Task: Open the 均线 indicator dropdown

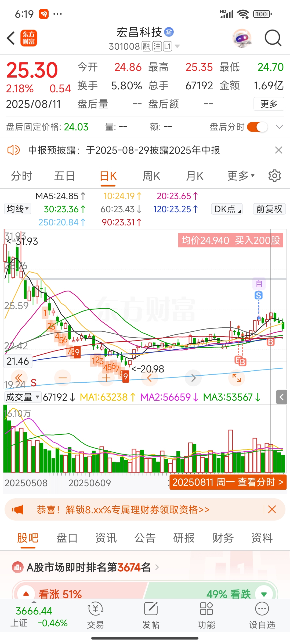Action: tap(18, 209)
